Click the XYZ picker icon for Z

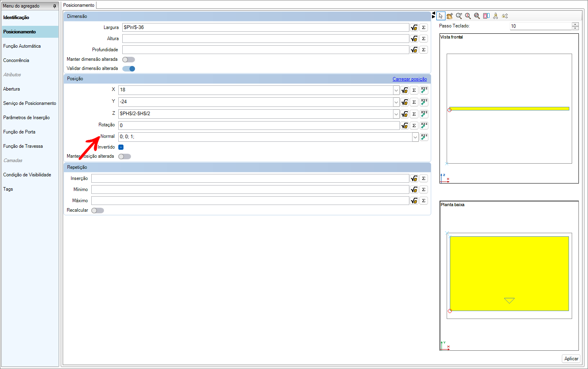(x=424, y=114)
